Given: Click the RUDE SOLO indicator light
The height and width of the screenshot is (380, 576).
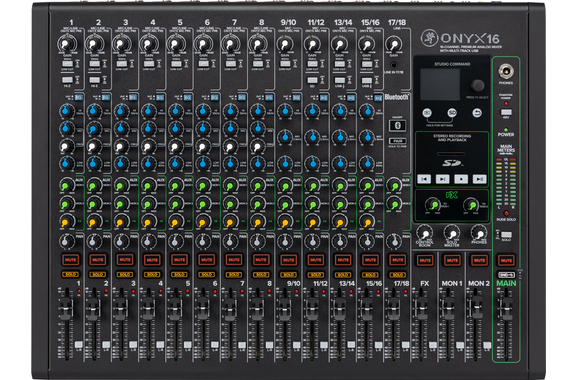Looking at the screenshot, I should coord(506,213).
